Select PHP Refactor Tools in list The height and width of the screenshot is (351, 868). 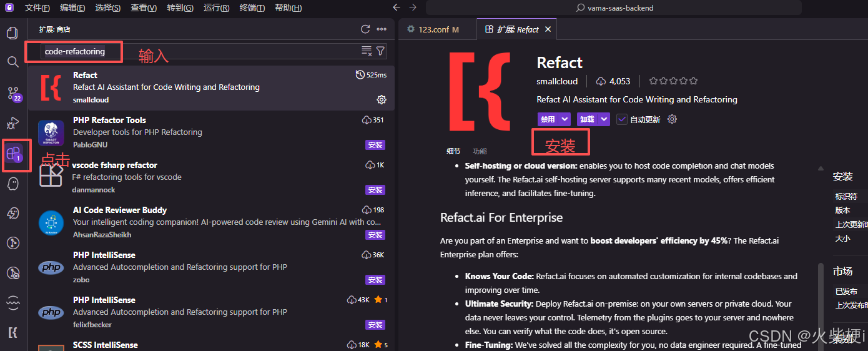tap(211, 133)
